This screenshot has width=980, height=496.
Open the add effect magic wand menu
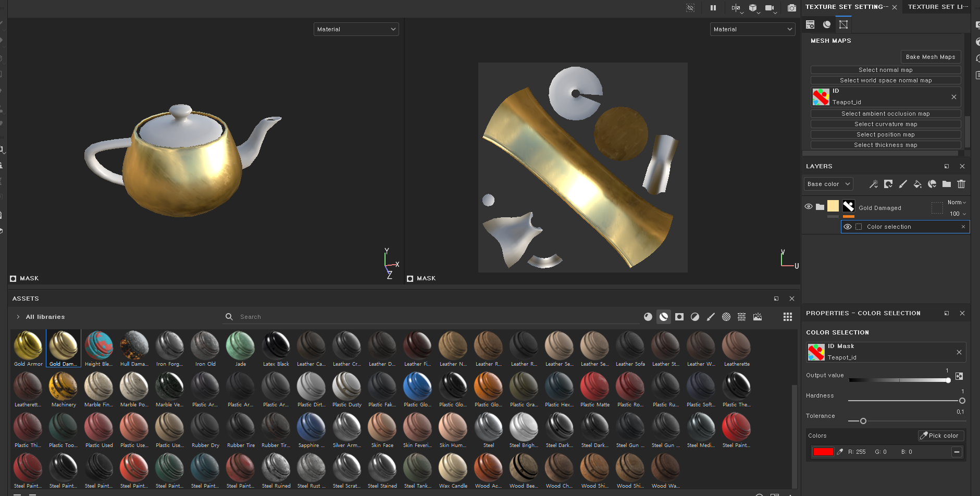[x=874, y=184]
